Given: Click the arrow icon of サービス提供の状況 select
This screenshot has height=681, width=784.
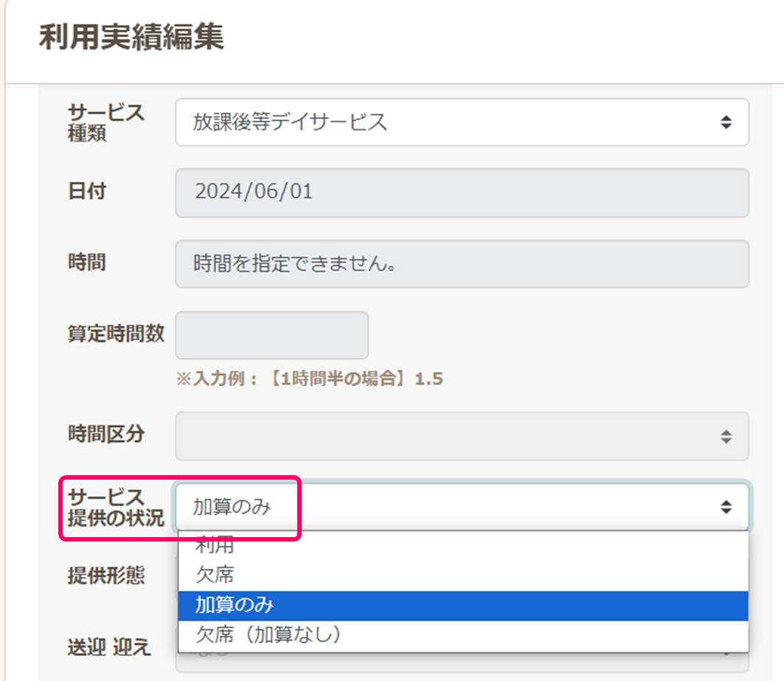Looking at the screenshot, I should (726, 506).
